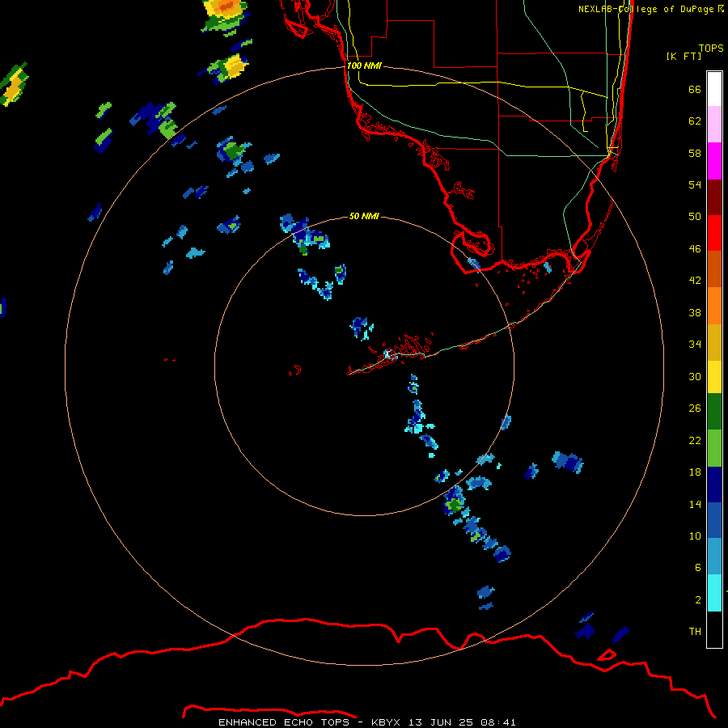Viewport: 728px width, 728px height.
Task: Click the "2" legend value
Action: [698, 600]
